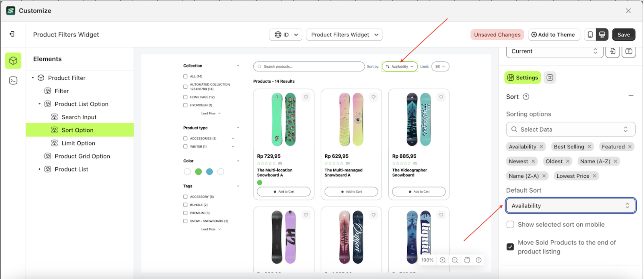Switch to desktop preview icon
644x279 pixels.
click(x=602, y=35)
